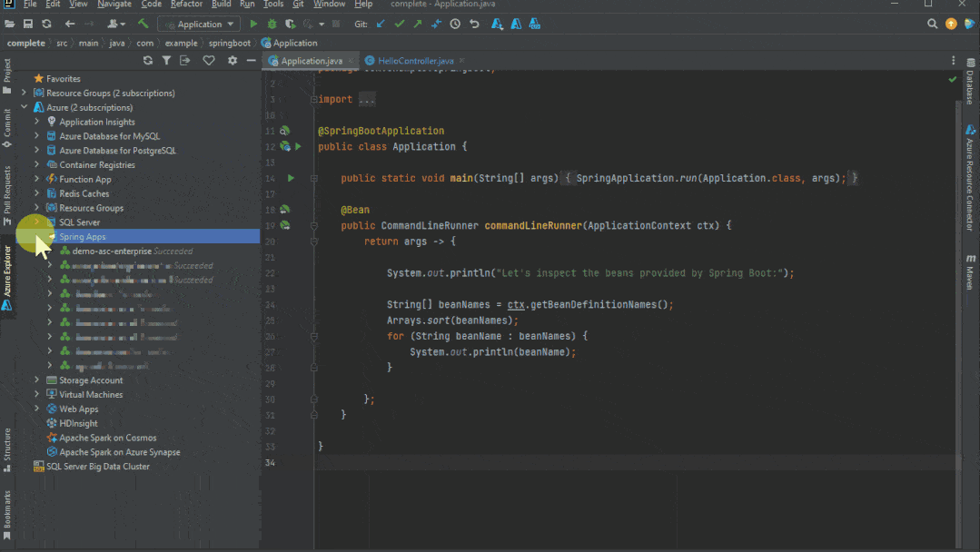
Task: Open the Application run configuration dropdown
Action: click(198, 24)
